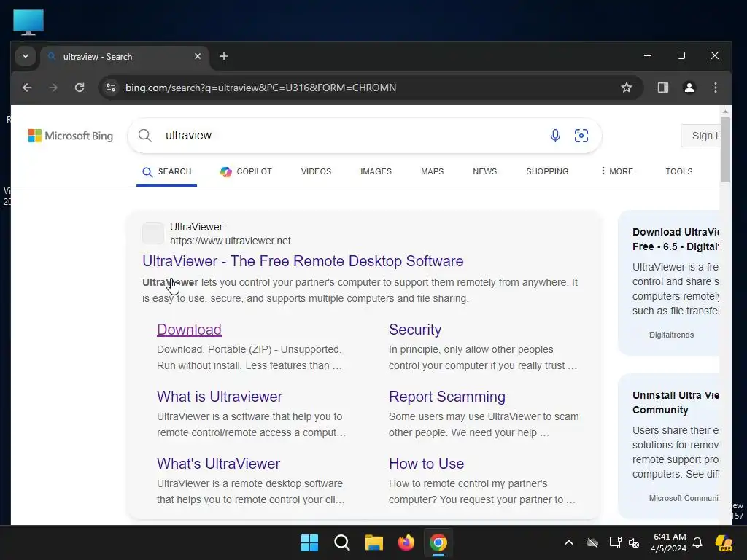
Task: Open the This PC desktop icon
Action: [x=28, y=22]
